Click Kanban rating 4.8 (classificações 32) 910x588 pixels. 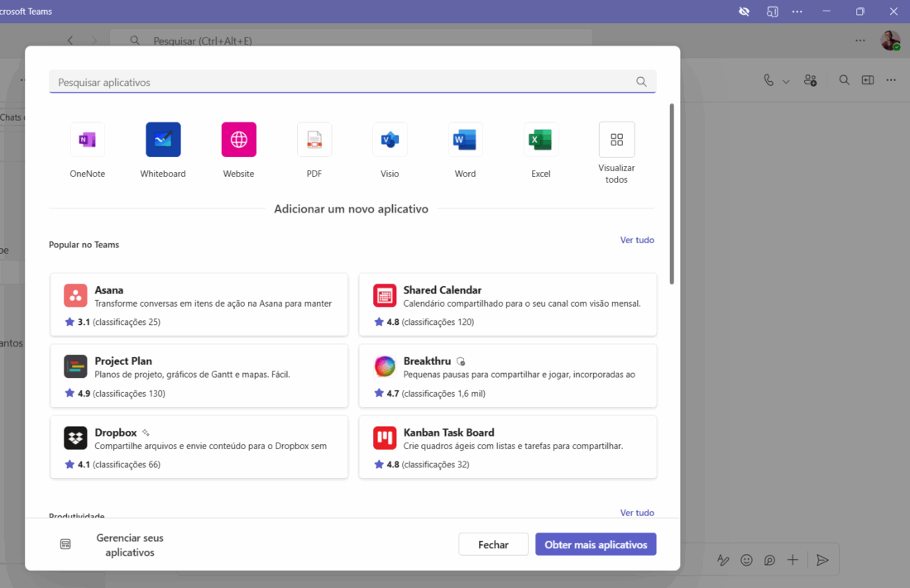422,465
